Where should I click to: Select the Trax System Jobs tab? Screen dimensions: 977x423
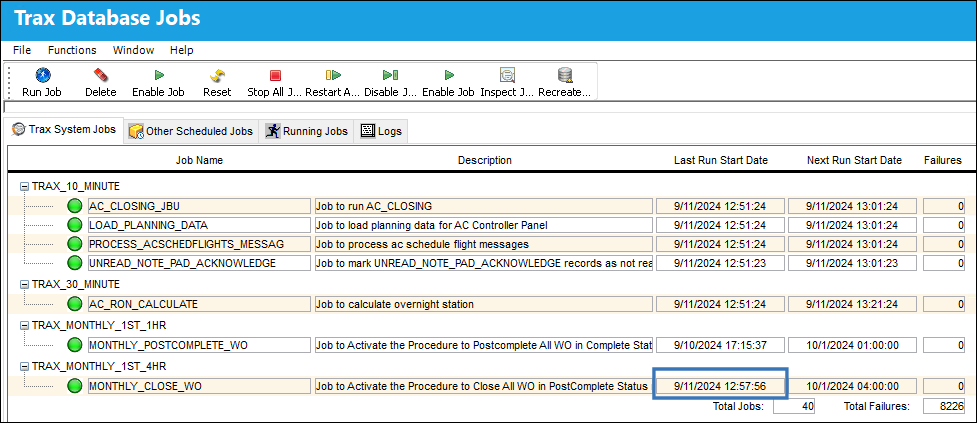click(x=64, y=130)
